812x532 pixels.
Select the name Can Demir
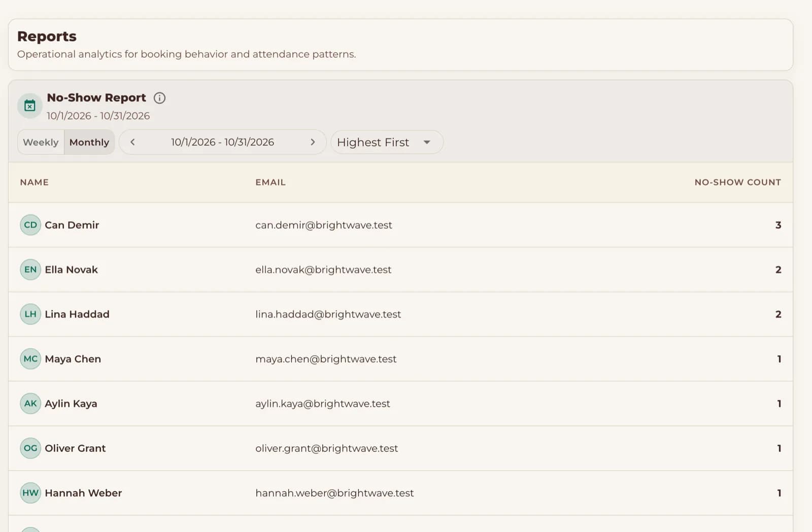click(72, 225)
